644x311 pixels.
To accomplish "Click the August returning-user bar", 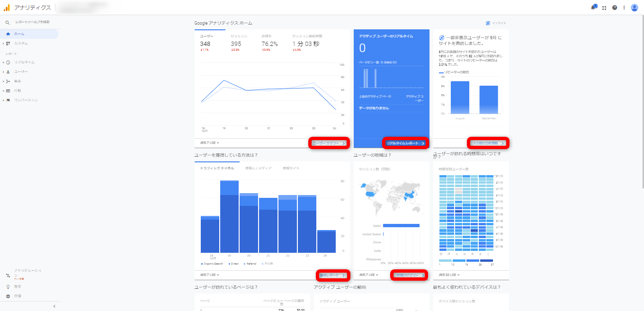I will (460, 98).
